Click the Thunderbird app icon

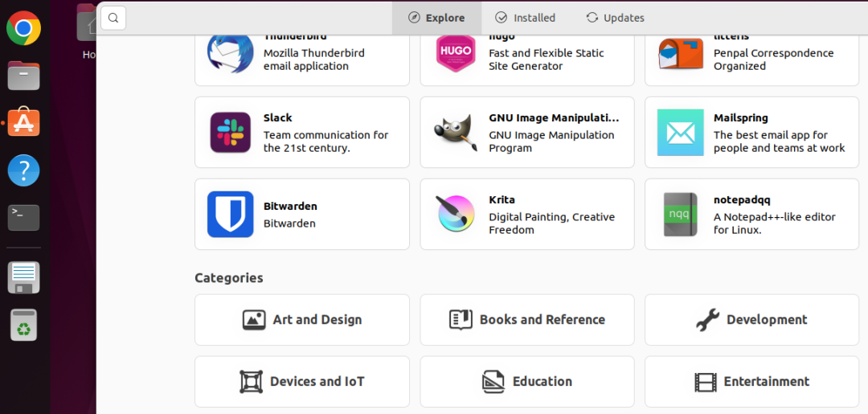tap(231, 52)
